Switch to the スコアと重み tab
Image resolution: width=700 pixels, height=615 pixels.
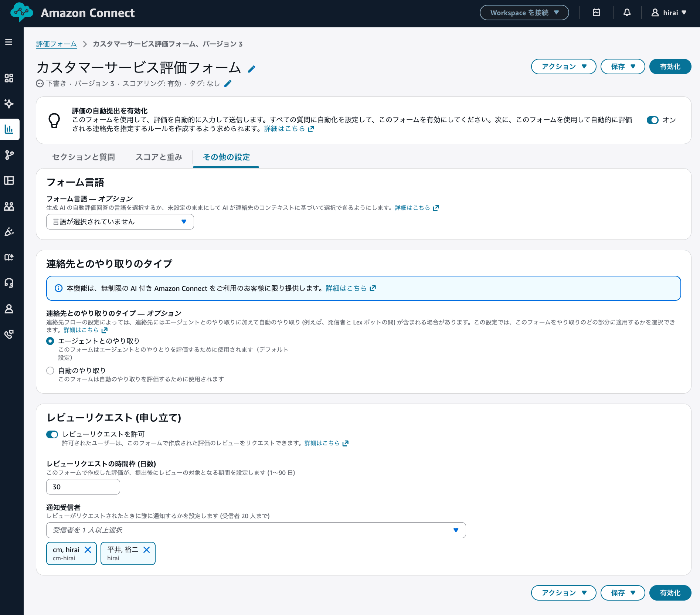(x=159, y=157)
